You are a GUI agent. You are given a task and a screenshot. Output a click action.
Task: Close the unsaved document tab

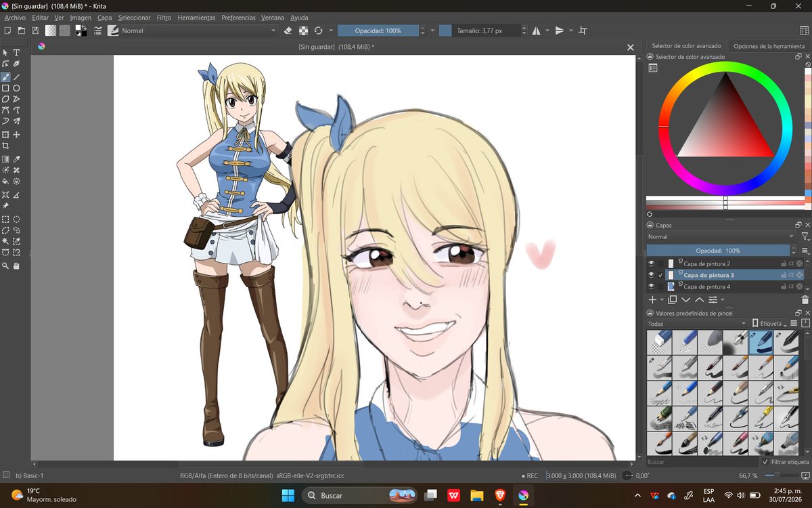pyautogui.click(x=631, y=47)
